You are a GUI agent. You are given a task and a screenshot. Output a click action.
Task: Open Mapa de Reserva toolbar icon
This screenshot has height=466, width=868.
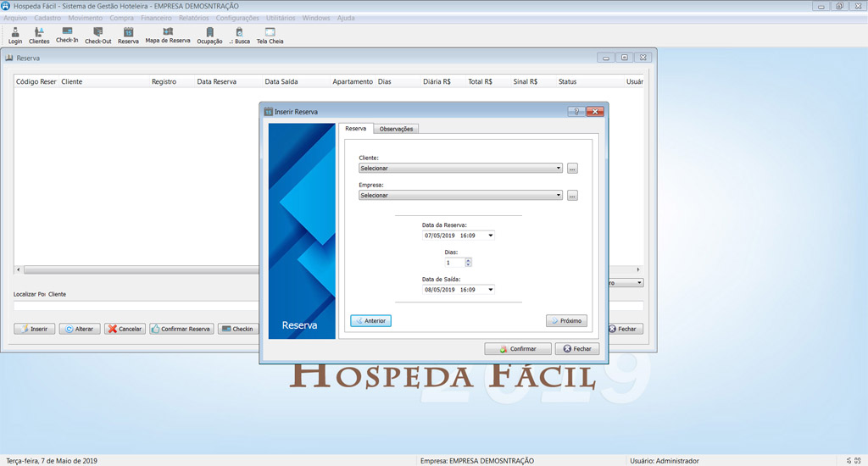[x=168, y=36]
